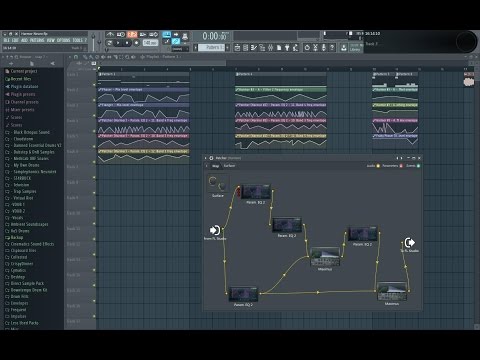Adjust the master pitch slider
Image resolution: width=480 pixels, height=360 pixels.
(x=99, y=42)
